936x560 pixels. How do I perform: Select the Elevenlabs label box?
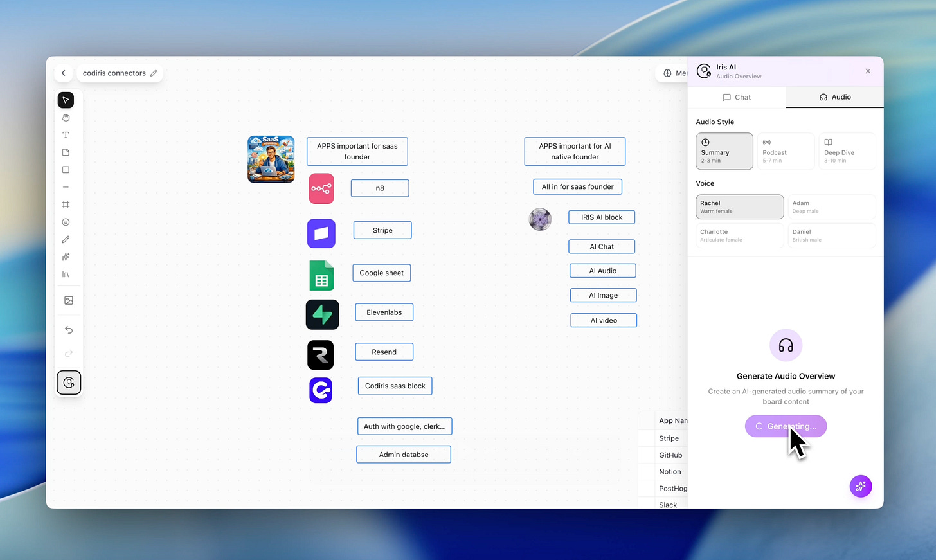coord(384,312)
